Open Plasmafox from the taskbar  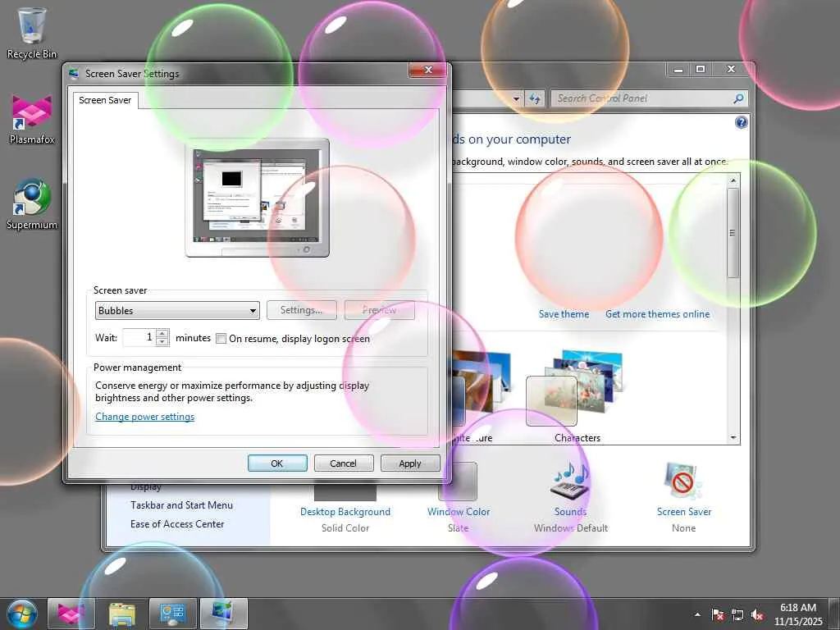tap(71, 614)
